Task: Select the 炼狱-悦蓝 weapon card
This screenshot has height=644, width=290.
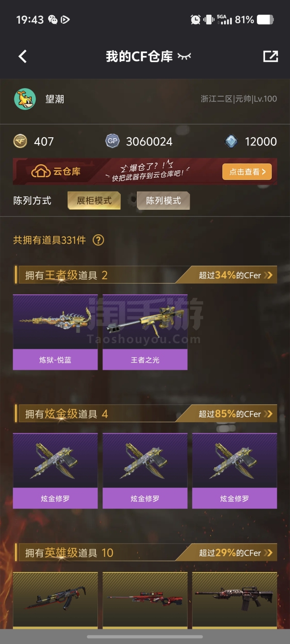Action: [55, 332]
